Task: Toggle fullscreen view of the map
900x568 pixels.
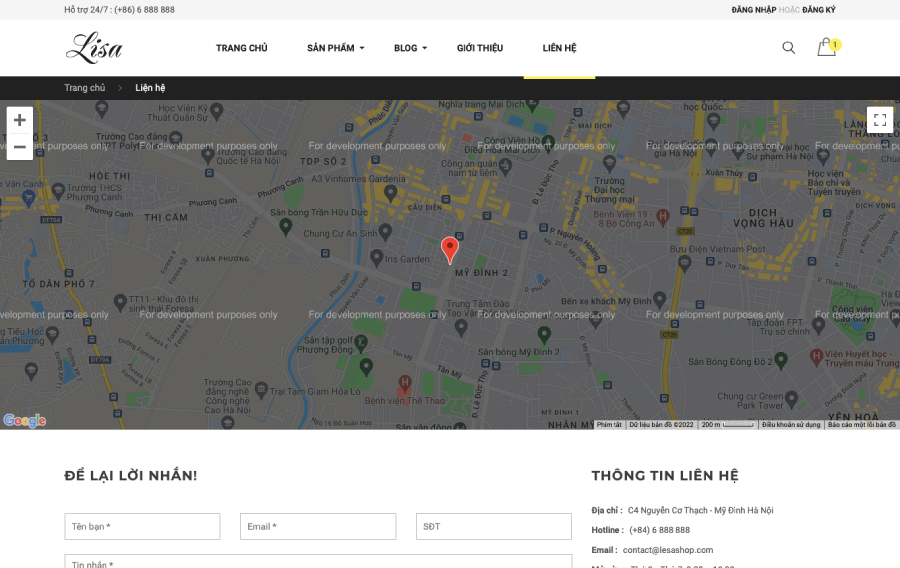Action: [x=880, y=120]
